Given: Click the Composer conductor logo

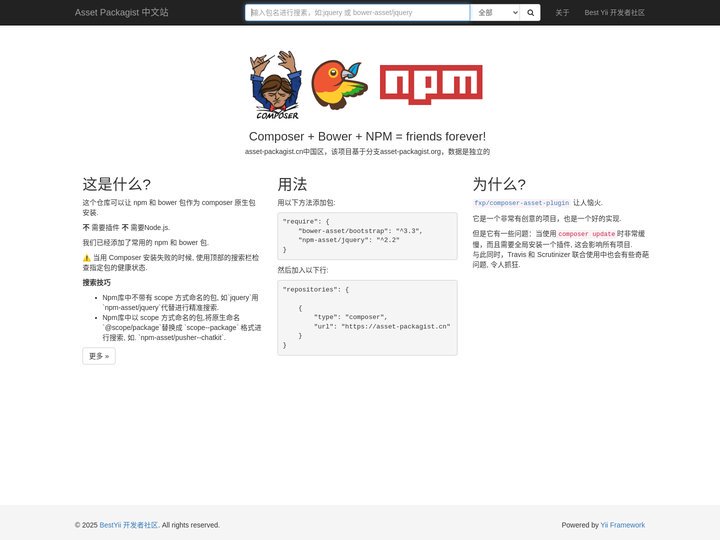Looking at the screenshot, I should click(x=276, y=85).
